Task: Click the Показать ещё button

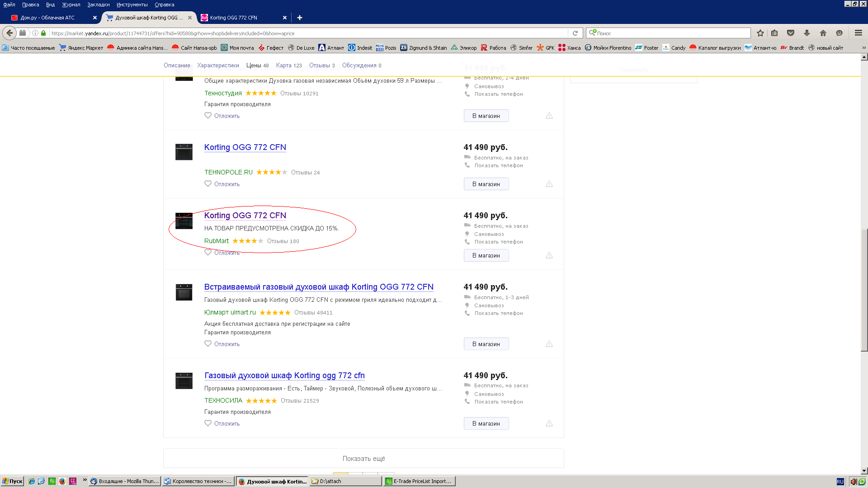Action: coord(363,458)
